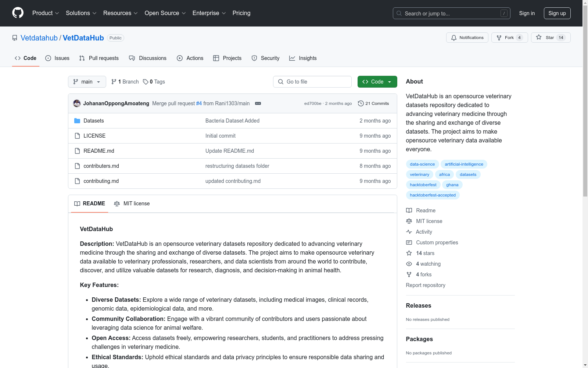Click the data-science topic tag
The image size is (588, 368).
422,164
